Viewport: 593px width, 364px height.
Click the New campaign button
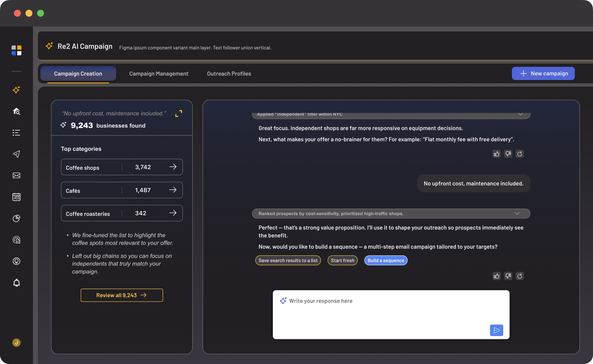543,74
